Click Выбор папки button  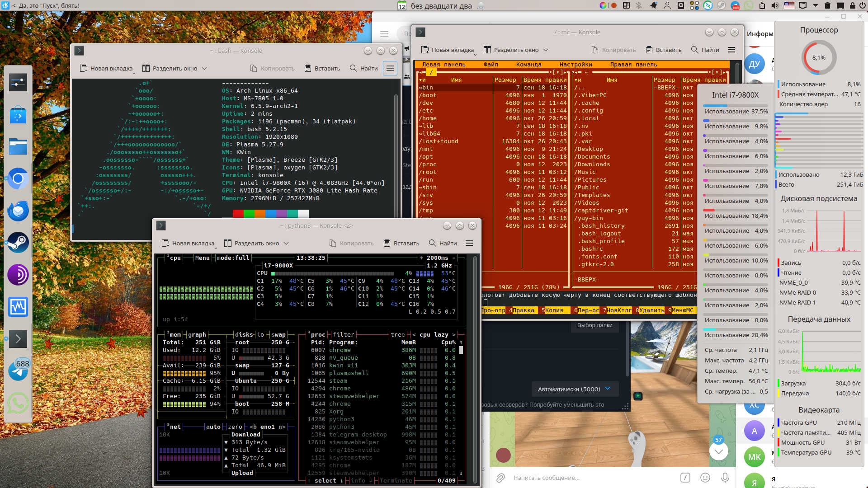595,325
